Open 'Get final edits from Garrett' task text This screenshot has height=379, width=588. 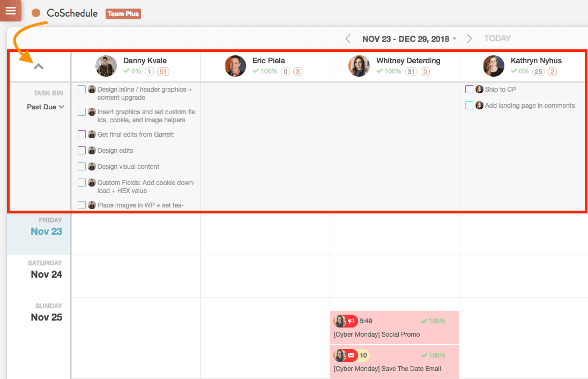pos(136,134)
